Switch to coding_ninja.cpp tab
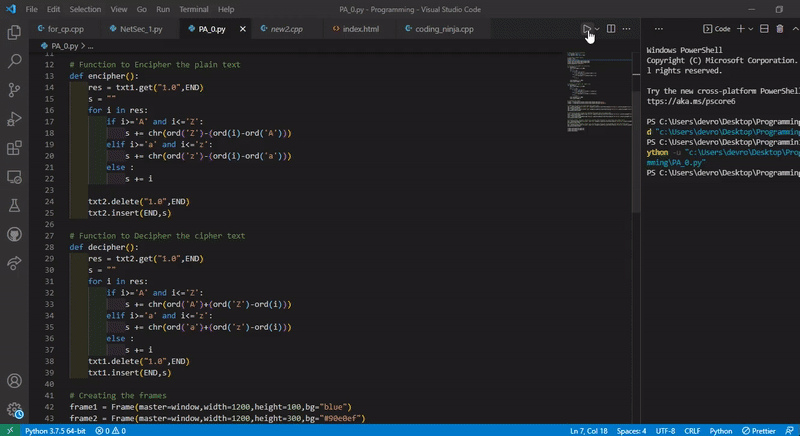This screenshot has height=436, width=800. click(x=443, y=29)
